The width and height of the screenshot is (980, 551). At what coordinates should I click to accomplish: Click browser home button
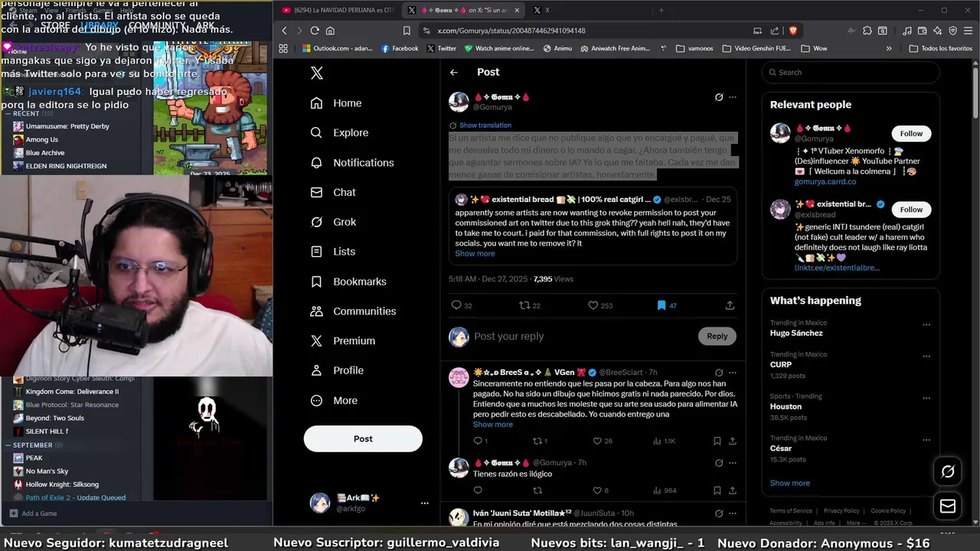coord(330,31)
